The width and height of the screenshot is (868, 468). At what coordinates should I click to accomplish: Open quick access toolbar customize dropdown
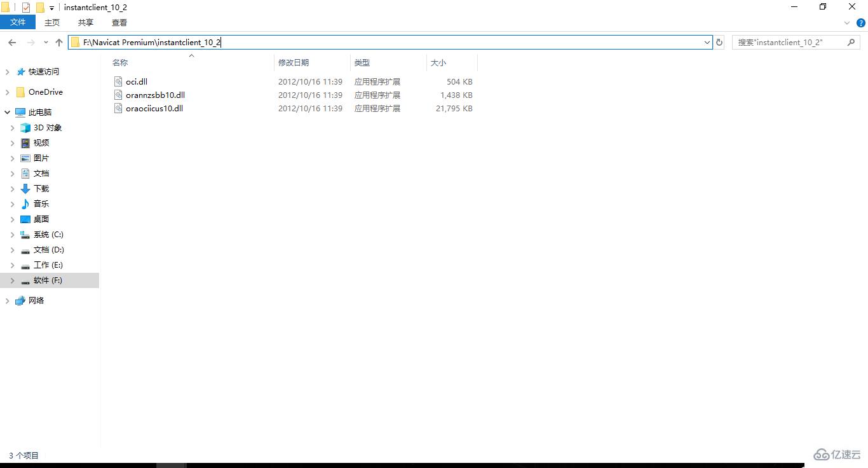point(52,8)
